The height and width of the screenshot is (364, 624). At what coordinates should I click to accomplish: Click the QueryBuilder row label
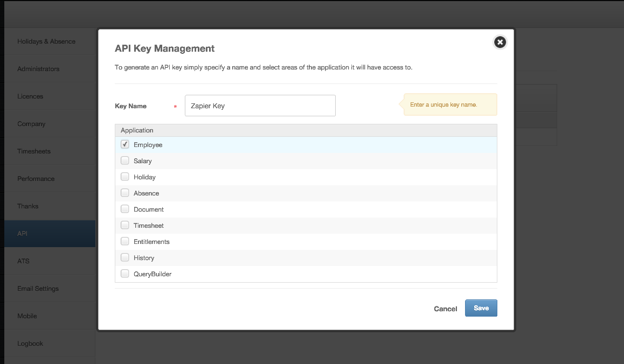[x=152, y=274]
